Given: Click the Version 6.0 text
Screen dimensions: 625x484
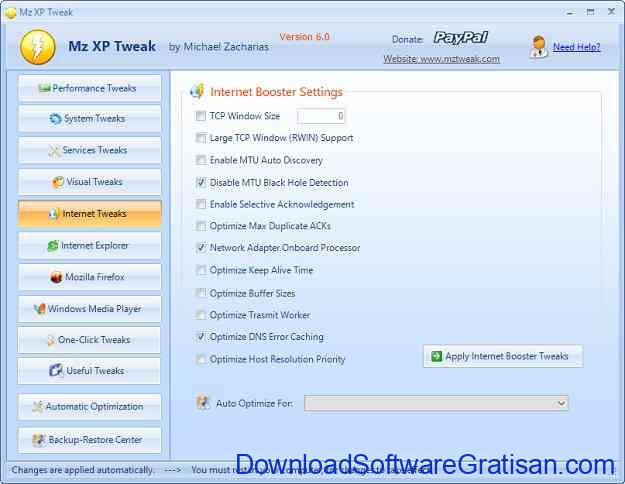Looking at the screenshot, I should click(x=304, y=37).
